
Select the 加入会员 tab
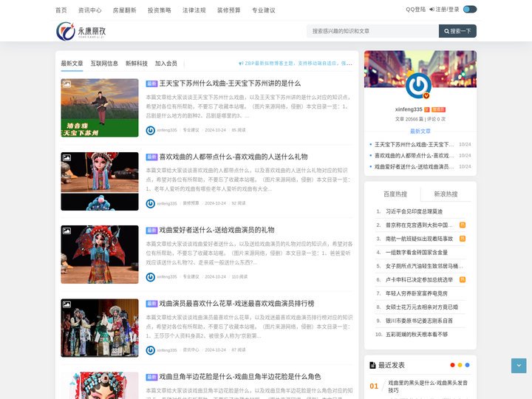click(x=166, y=64)
